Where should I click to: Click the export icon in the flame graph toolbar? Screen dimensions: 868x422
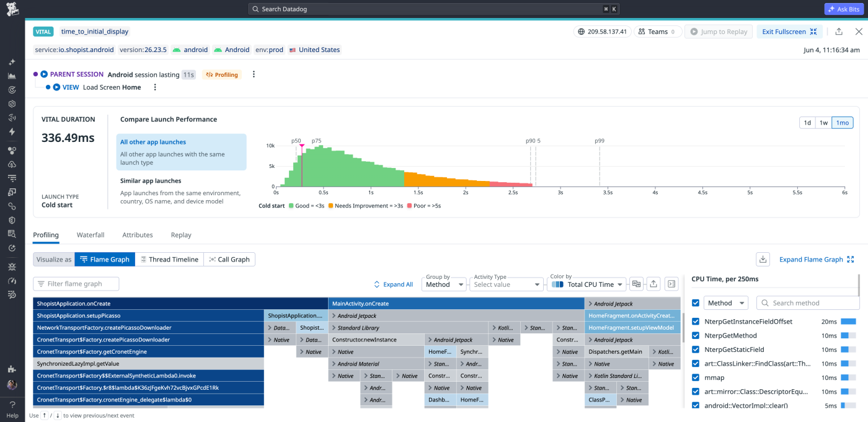pos(653,284)
